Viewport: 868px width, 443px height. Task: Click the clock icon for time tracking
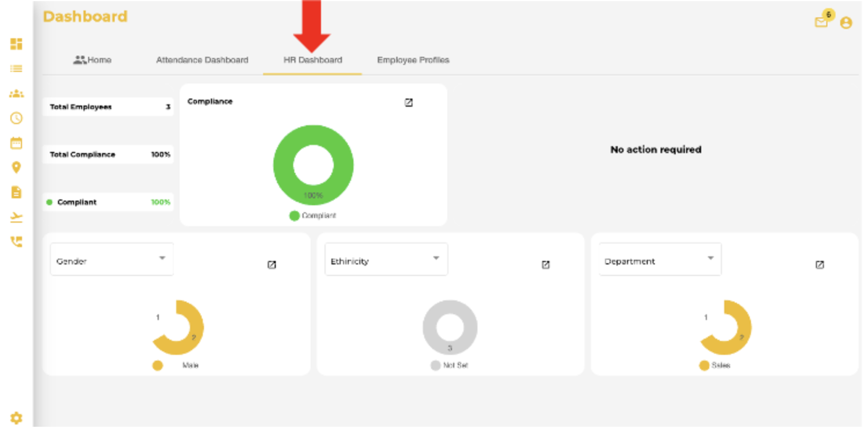point(16,119)
